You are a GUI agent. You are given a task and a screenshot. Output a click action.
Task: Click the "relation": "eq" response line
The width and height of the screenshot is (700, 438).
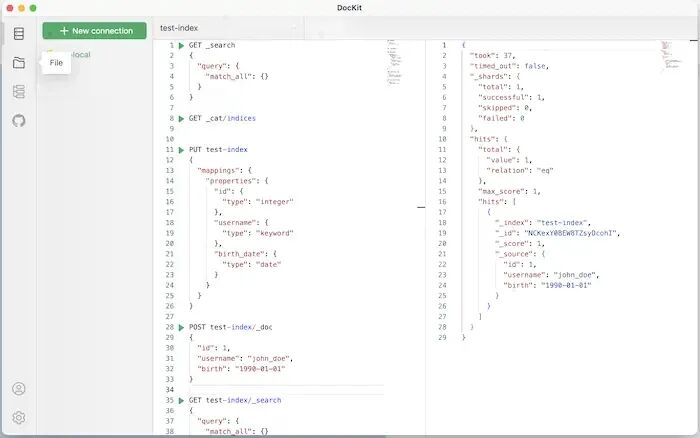pos(520,171)
